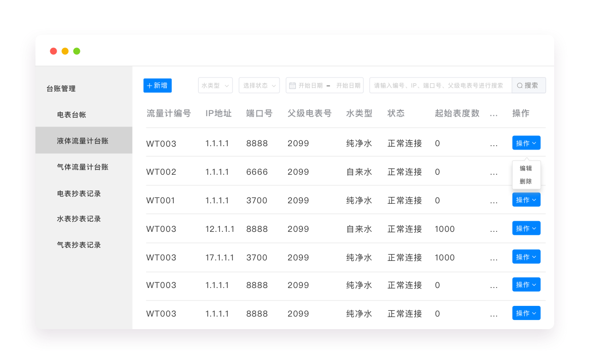Click the search keyword input field
Screen dimensions: 589x364
(x=440, y=86)
